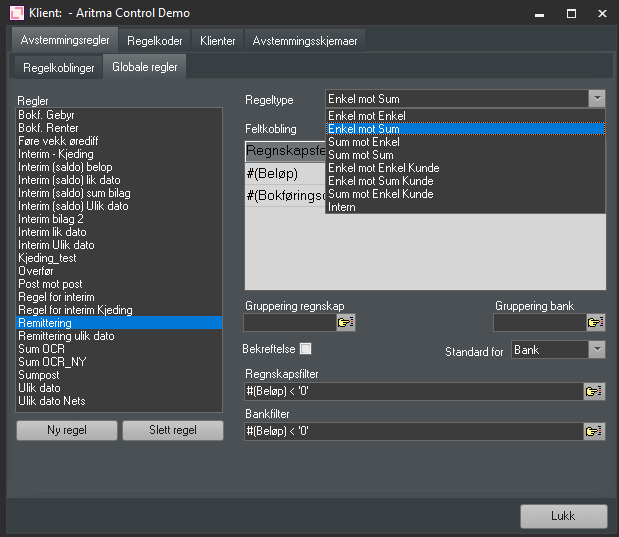
Task: Select 'Intern' in the Regeltype list
Action: point(342,207)
